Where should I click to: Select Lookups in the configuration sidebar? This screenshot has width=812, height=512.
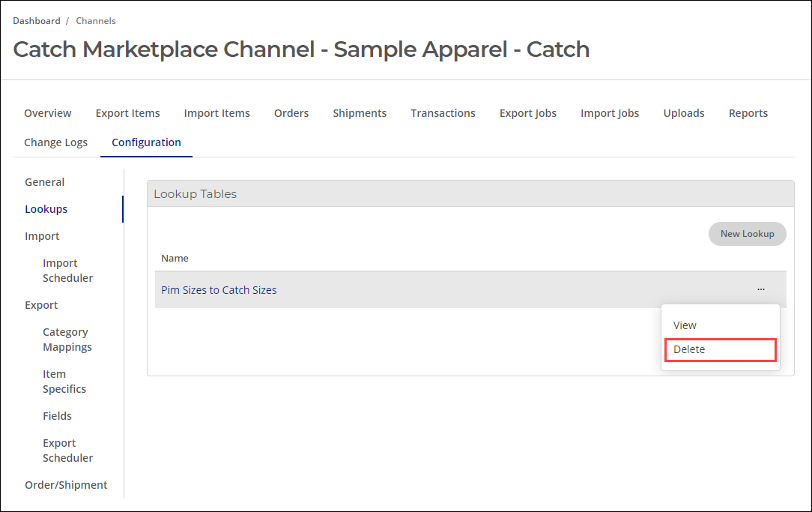46,209
